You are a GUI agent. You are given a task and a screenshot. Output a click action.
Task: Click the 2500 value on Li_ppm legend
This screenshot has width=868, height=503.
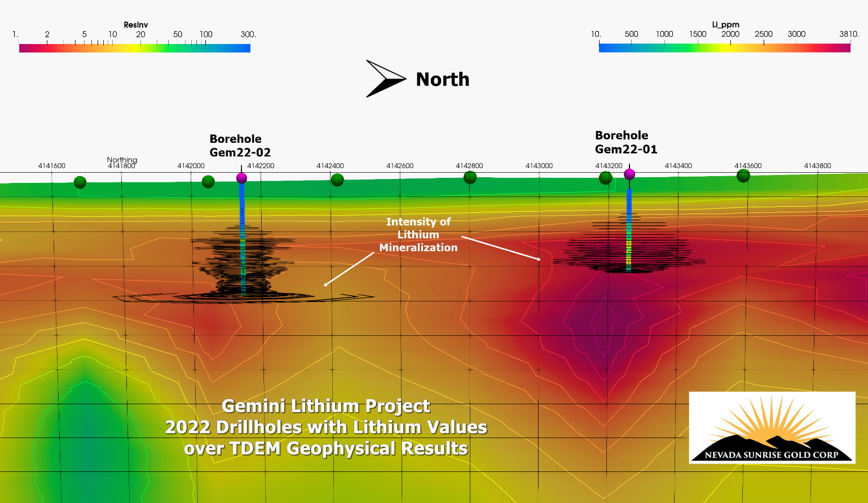(764, 34)
